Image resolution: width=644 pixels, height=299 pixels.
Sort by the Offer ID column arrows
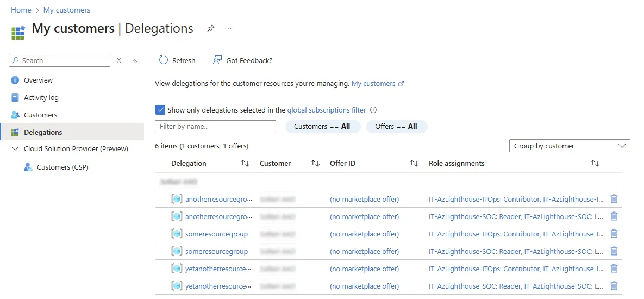(x=414, y=164)
